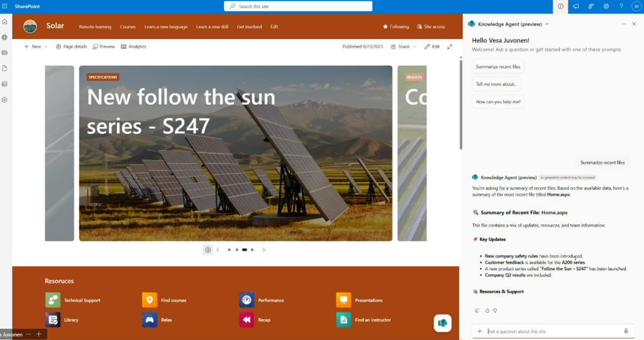Copy the agent response
Image resolution: width=644 pixels, height=340 pixels.
(x=477, y=311)
